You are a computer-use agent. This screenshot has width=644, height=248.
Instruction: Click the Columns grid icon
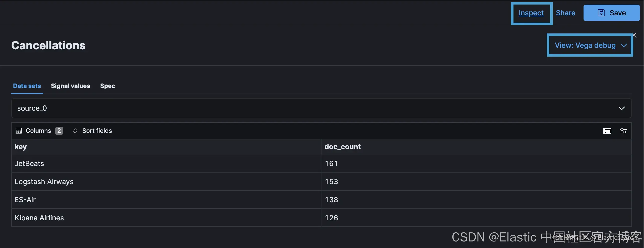(19, 131)
